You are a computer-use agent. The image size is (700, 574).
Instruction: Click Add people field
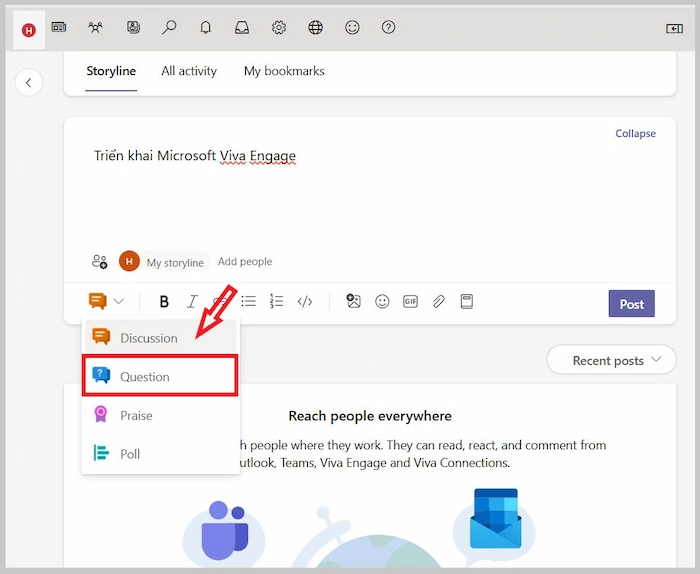245,262
